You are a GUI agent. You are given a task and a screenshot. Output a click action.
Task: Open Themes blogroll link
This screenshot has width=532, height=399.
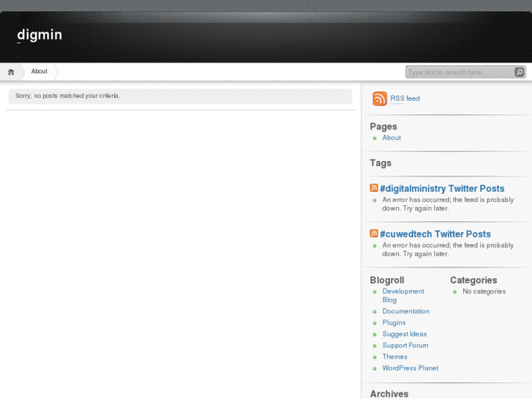394,357
